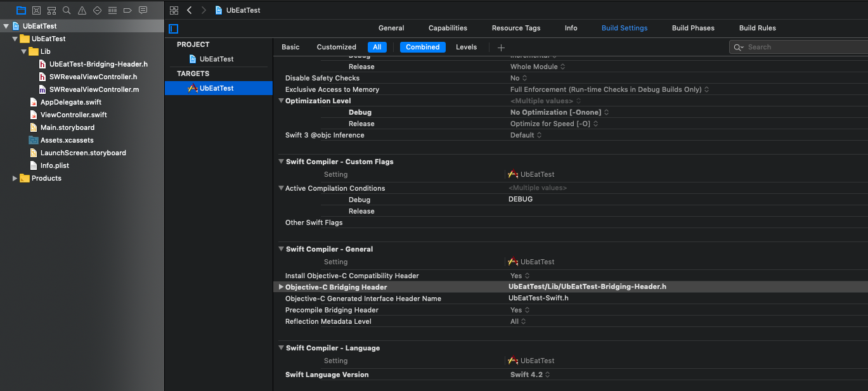
Task: Hide the project and targets list
Action: click(174, 29)
